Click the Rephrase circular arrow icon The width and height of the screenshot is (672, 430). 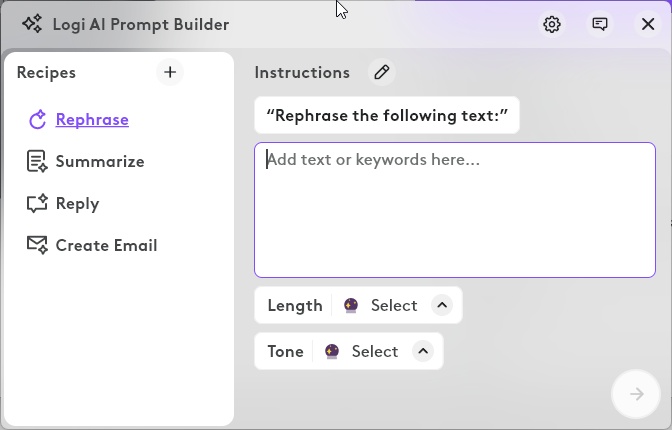click(x=37, y=119)
